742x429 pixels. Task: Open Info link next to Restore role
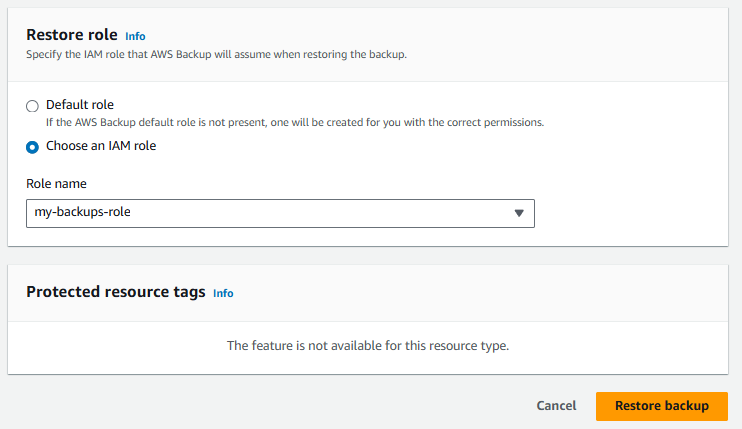coord(135,36)
